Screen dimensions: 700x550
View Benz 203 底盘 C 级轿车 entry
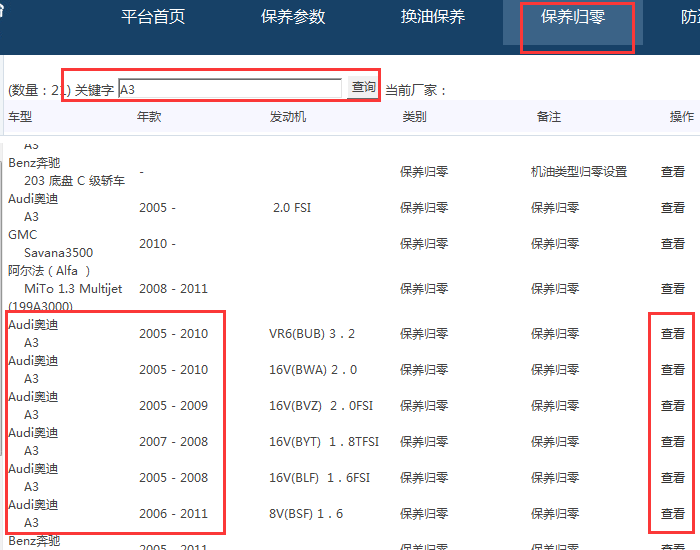pyautogui.click(x=673, y=172)
